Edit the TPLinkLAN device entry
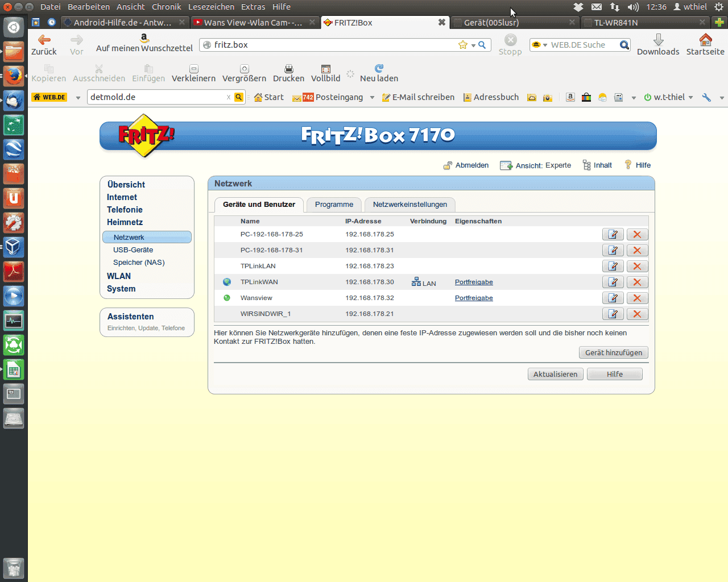 tap(613, 266)
